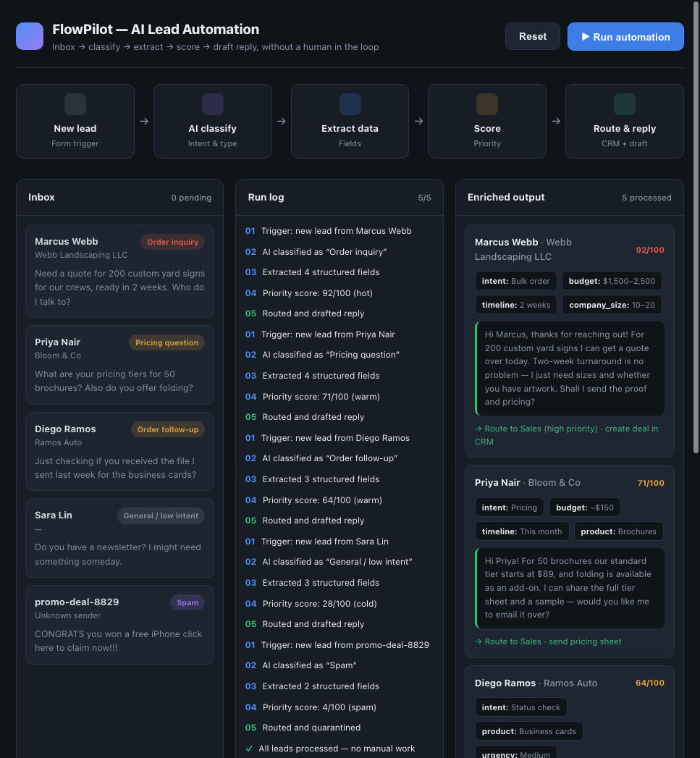This screenshot has width=700, height=758.
Task: Click the '5 processed' output counter
Action: 647,198
